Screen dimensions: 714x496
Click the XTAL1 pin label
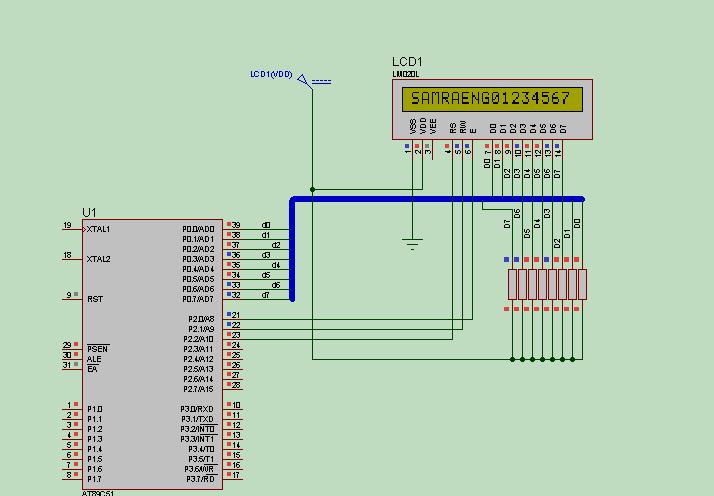click(98, 229)
